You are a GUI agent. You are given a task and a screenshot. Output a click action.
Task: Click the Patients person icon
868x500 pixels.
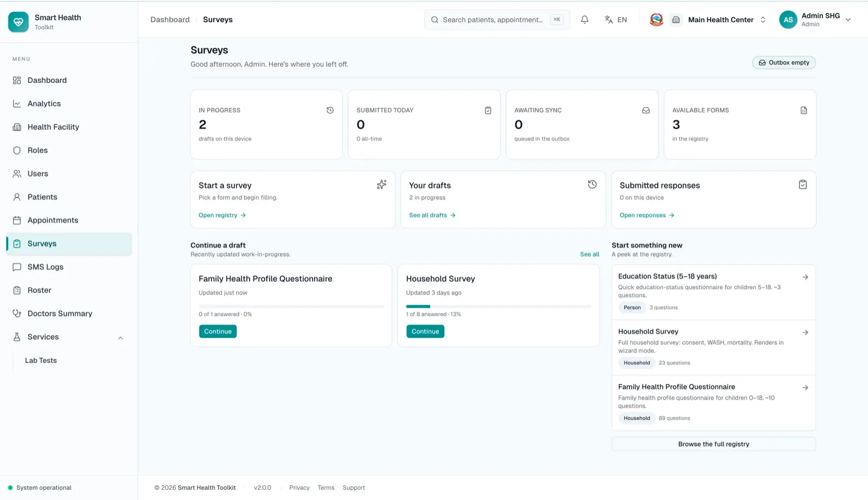click(17, 197)
